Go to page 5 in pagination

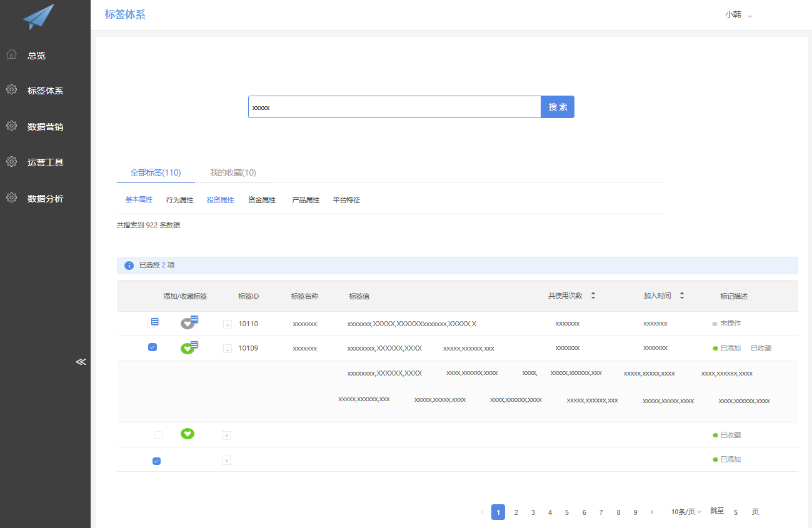tap(567, 512)
